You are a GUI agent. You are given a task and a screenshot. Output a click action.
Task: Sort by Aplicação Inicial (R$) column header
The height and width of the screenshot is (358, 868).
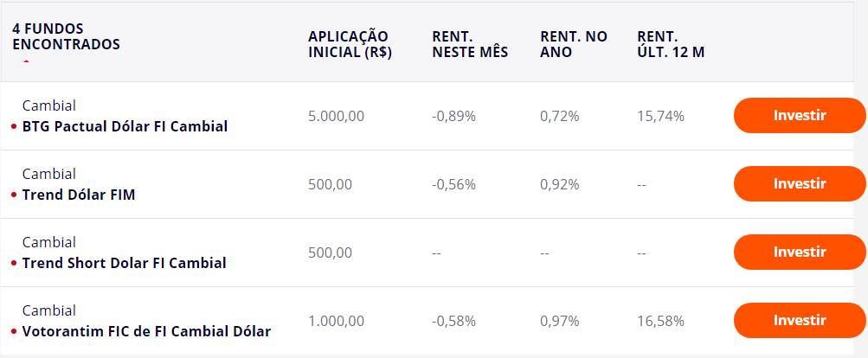(x=350, y=43)
